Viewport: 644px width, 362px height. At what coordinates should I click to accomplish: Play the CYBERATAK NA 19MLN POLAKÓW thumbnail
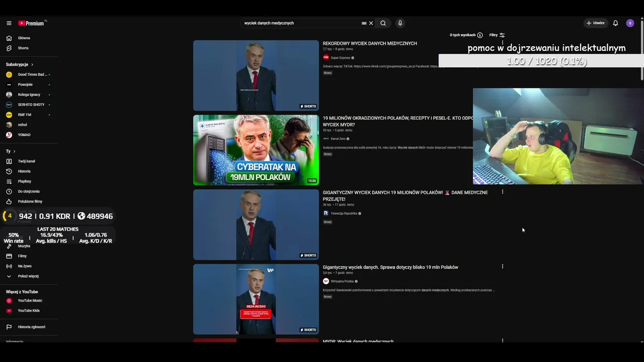256,150
